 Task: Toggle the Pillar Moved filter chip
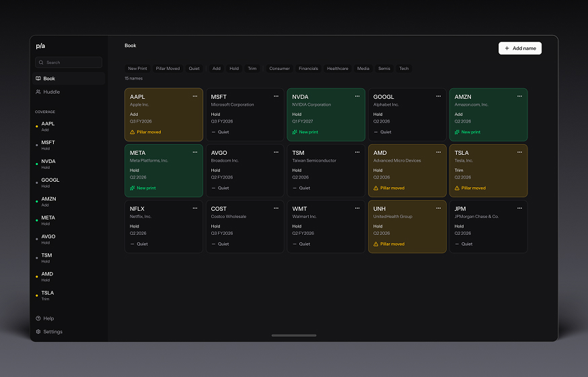click(x=168, y=69)
